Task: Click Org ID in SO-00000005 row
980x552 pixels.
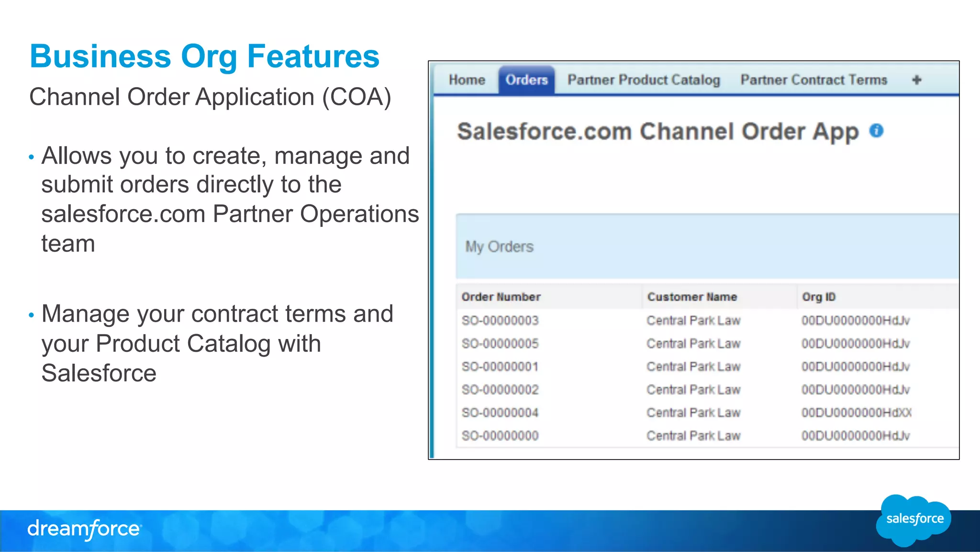Action: 856,343
